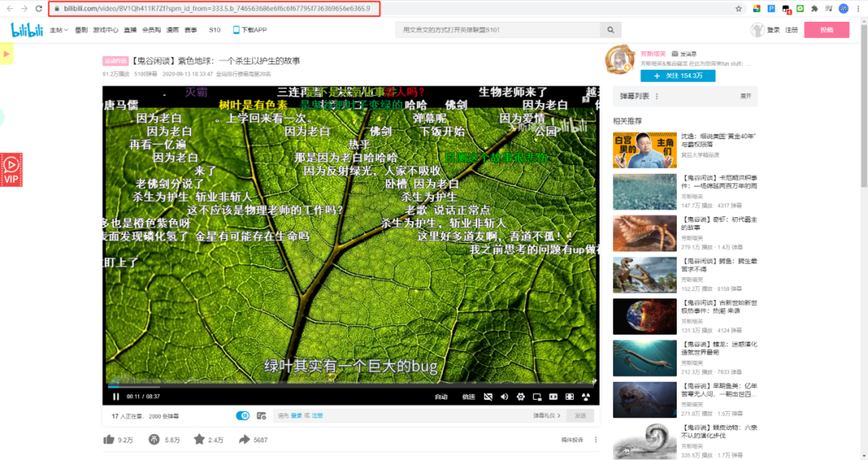Click 登录 link in danmaku input bar

[x=297, y=416]
